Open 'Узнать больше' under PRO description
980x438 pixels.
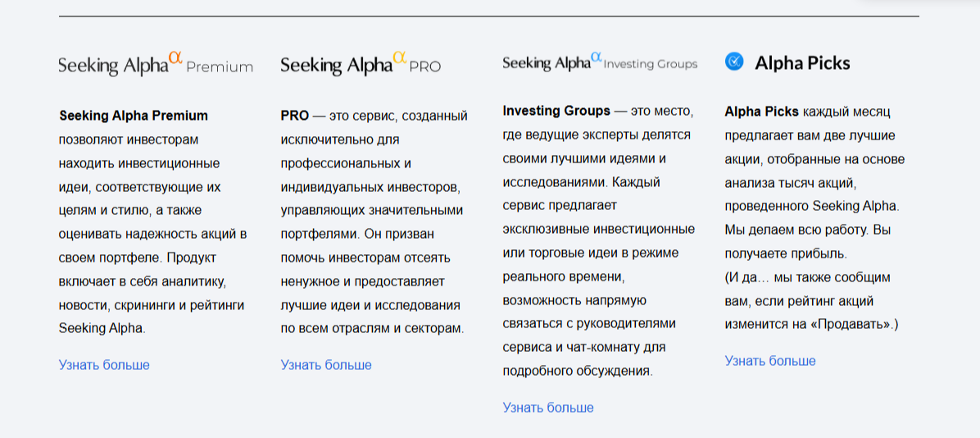pos(326,365)
